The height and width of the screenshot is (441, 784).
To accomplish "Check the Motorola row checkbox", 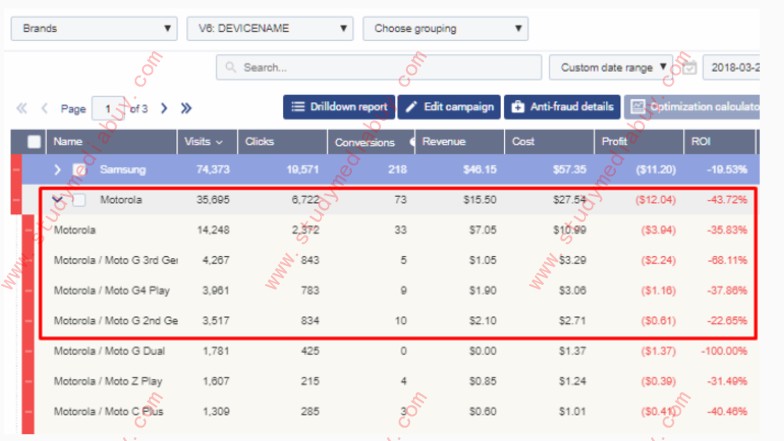I will point(78,200).
